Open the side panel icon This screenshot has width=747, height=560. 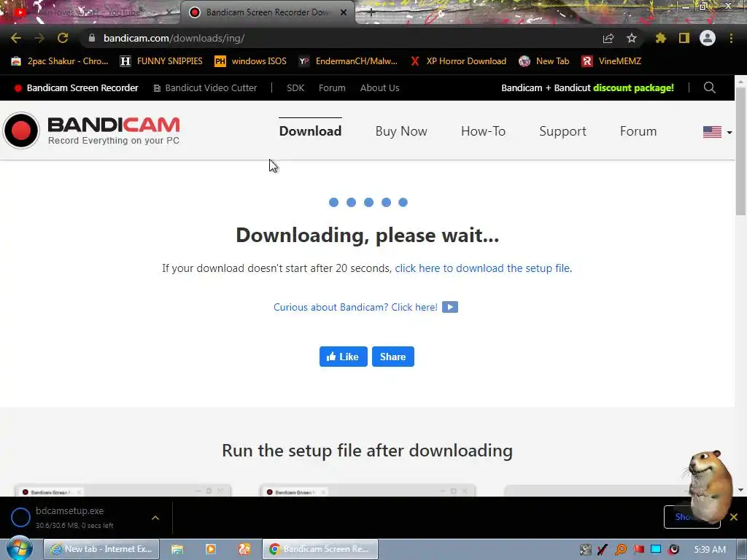(684, 38)
